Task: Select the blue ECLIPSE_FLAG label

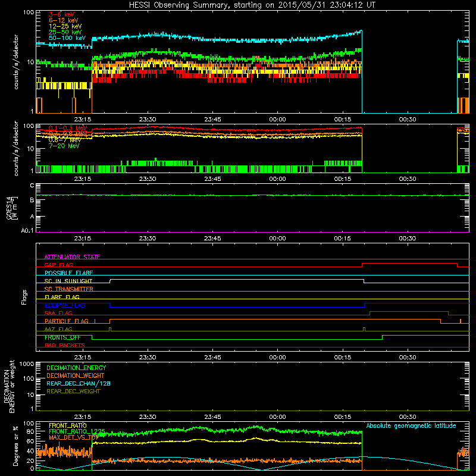Action: pos(65,305)
